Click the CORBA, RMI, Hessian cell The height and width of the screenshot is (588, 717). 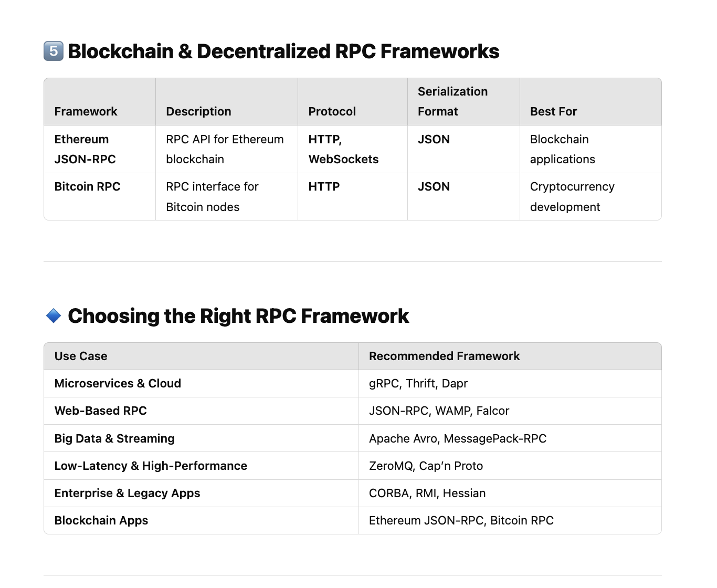(x=427, y=493)
